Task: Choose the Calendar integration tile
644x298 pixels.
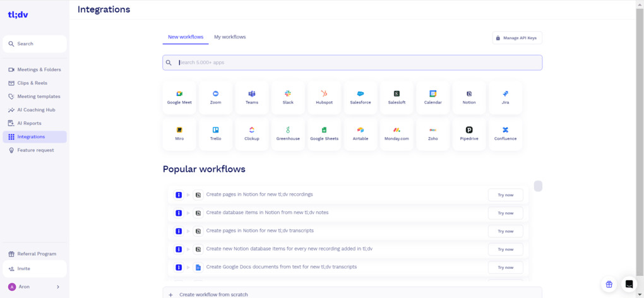Action: 433,98
